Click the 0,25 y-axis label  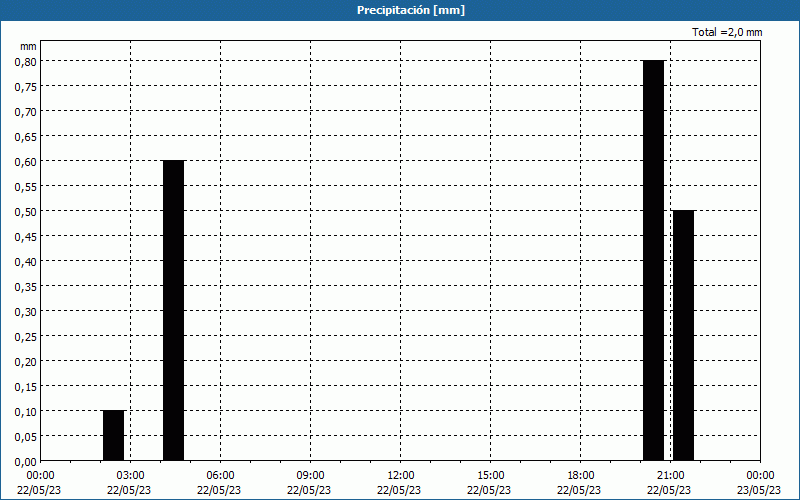coord(26,337)
